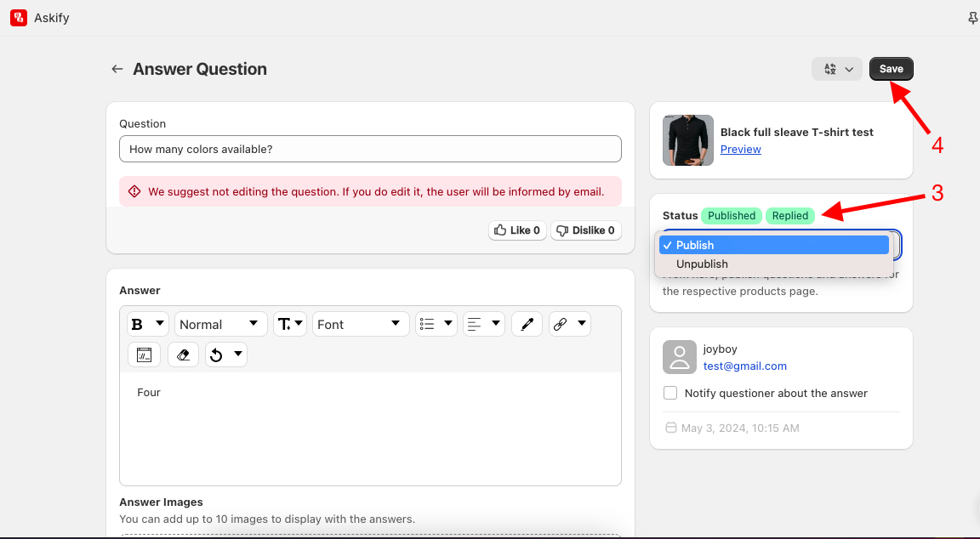Click into the answer text area
The height and width of the screenshot is (539, 980).
(x=370, y=428)
